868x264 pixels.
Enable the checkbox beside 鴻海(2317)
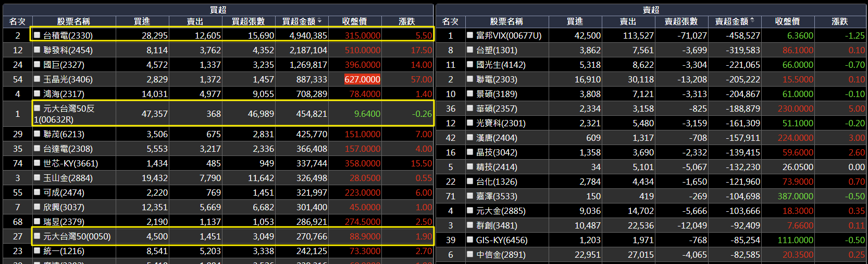point(37,93)
